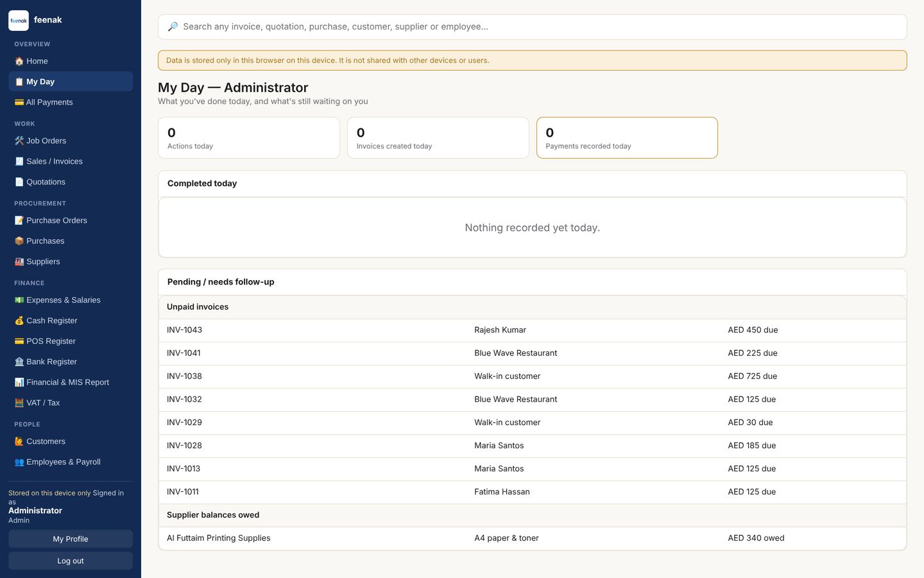
Task: Click AED 340 owed amount
Action: 757,538
